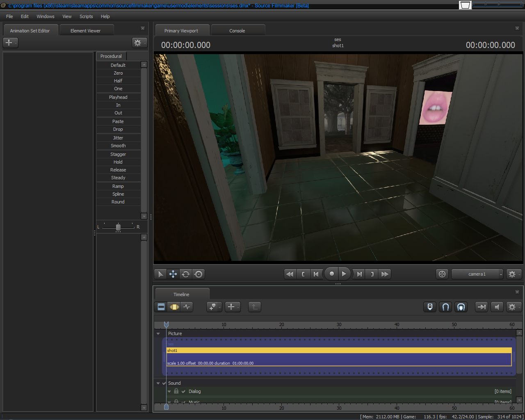Step back one frame

316,274
